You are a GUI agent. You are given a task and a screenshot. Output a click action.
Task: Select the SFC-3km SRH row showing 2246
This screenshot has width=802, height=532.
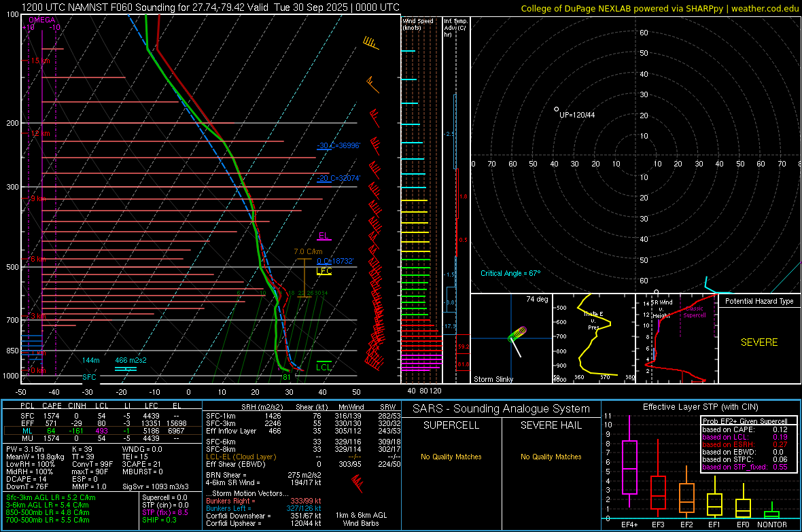[303, 423]
